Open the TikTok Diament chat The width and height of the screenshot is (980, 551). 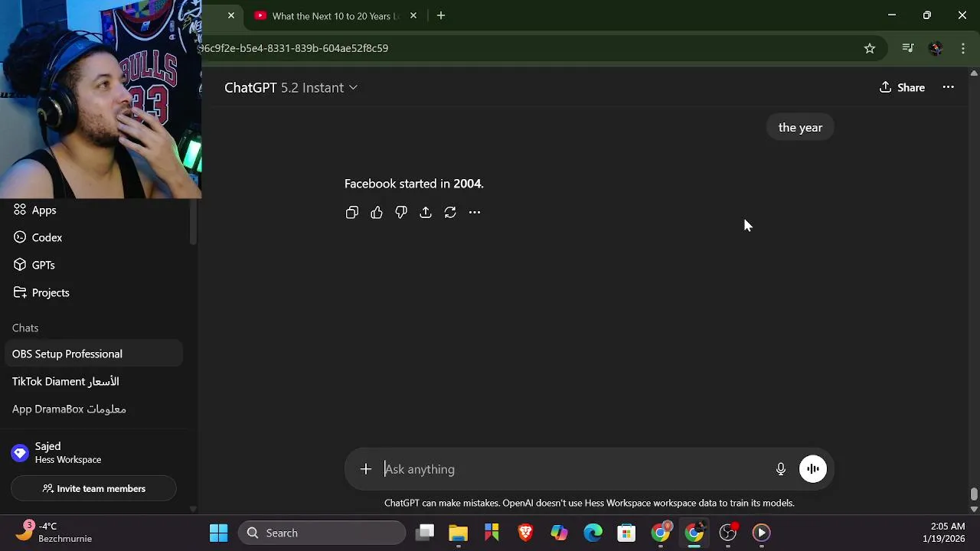93,381
